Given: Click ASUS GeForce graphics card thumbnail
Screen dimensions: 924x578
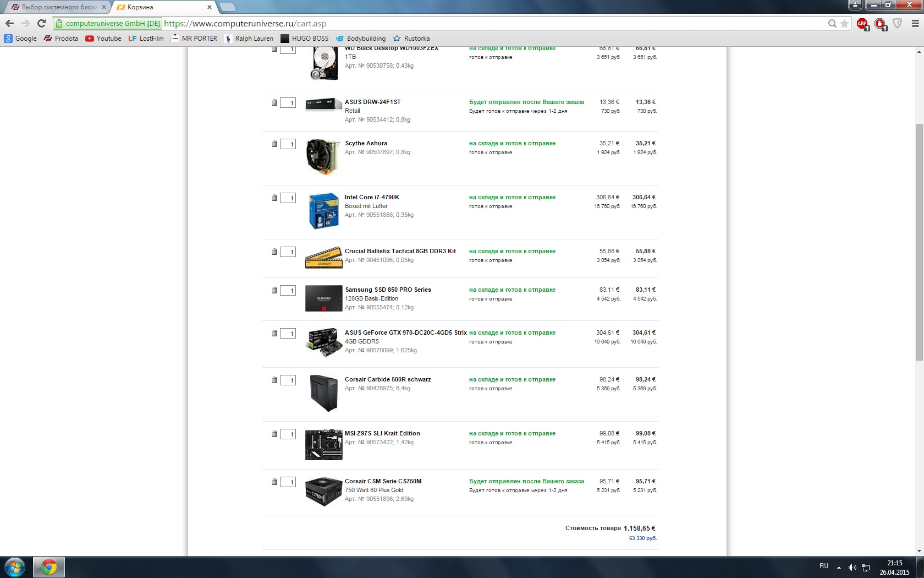Looking at the screenshot, I should [x=324, y=342].
